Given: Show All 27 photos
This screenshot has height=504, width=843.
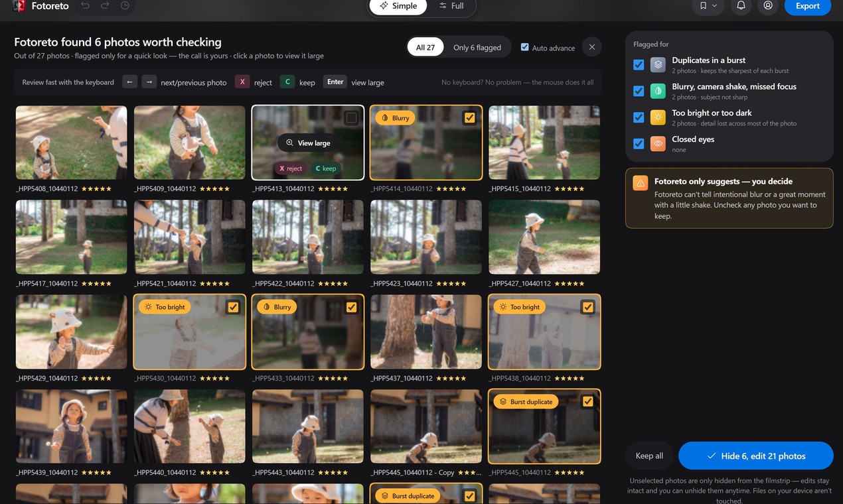Looking at the screenshot, I should point(425,47).
